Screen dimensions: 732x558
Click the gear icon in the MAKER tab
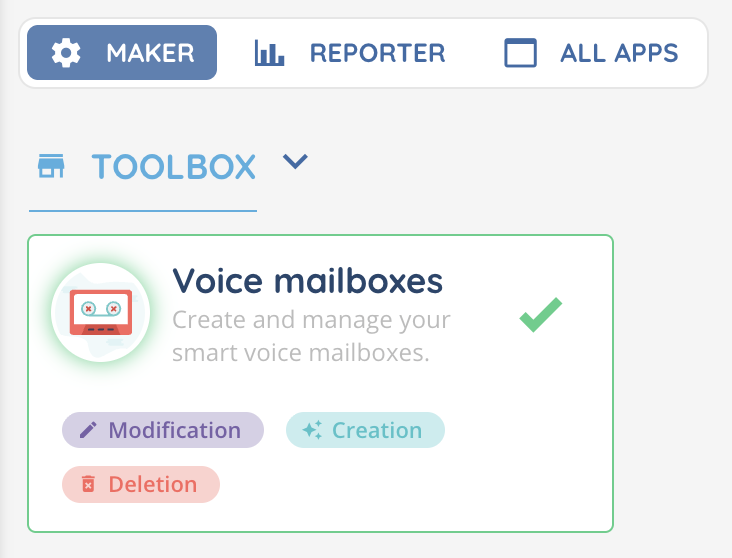(x=66, y=53)
